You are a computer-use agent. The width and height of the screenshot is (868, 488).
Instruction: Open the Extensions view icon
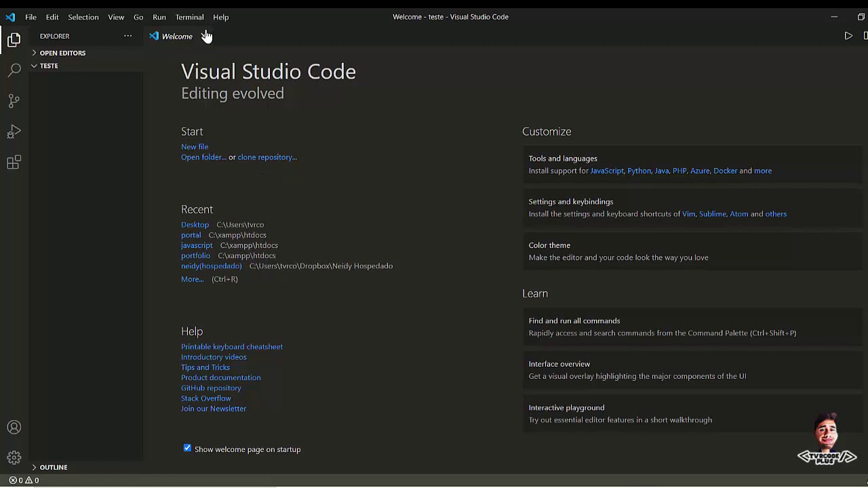(14, 162)
